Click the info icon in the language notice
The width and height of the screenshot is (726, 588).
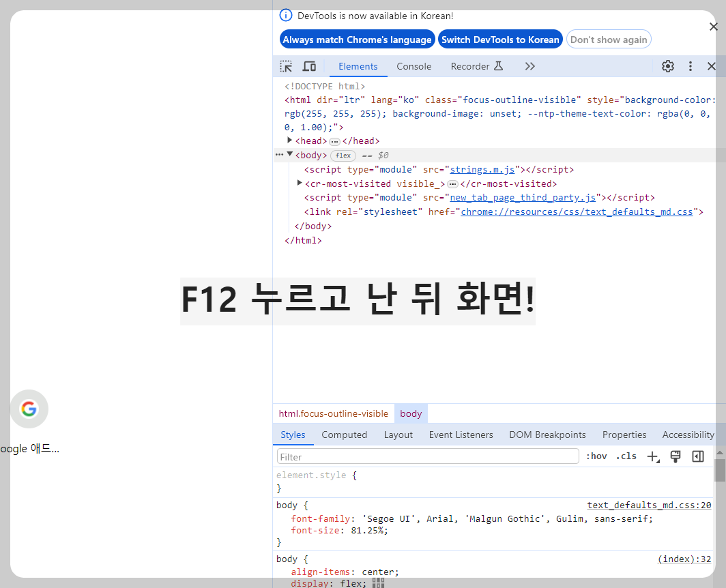(286, 15)
